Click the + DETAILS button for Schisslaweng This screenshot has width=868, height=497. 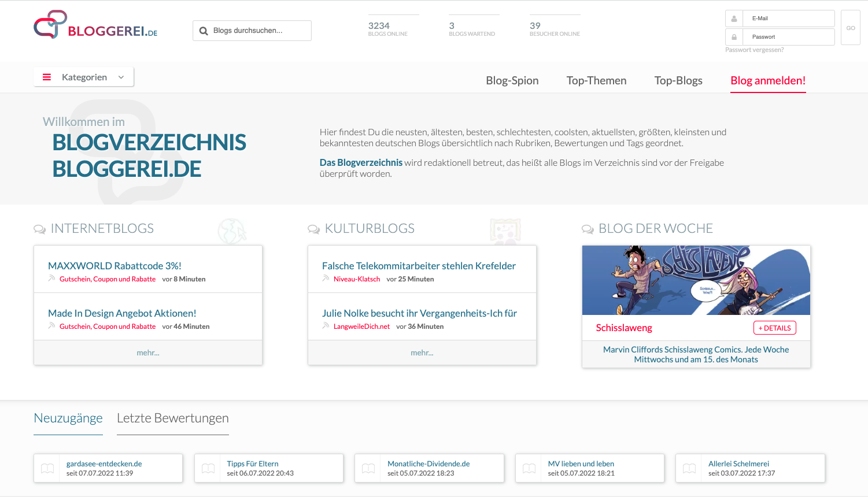[x=774, y=328]
